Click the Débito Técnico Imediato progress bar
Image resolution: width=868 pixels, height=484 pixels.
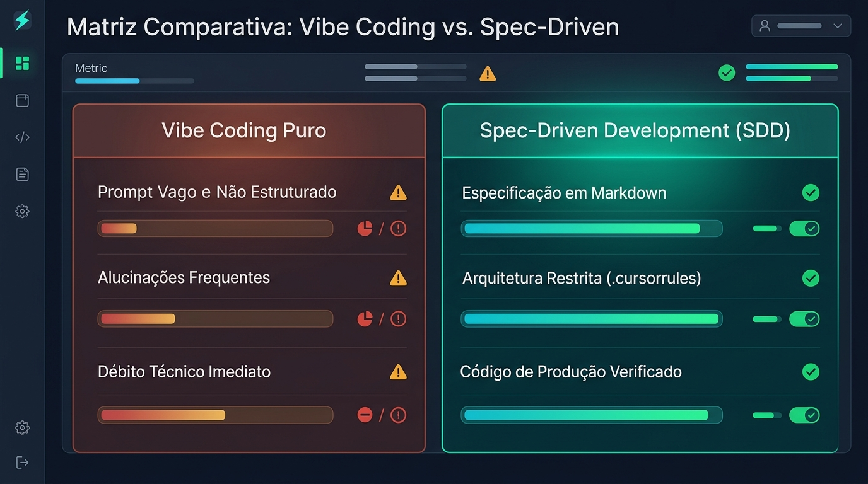(x=215, y=415)
